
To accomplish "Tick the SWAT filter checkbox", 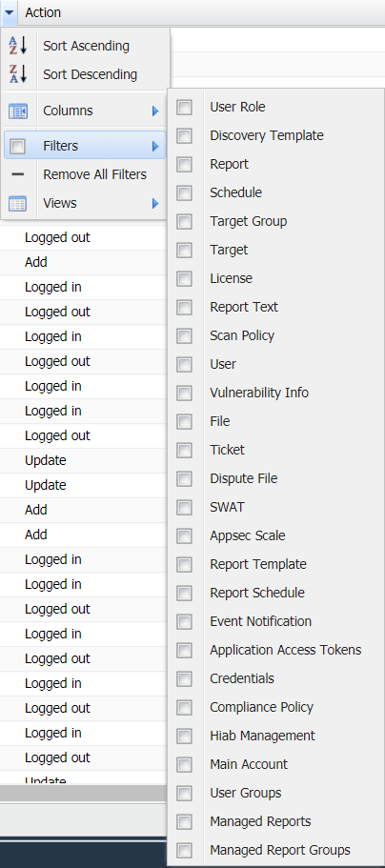I will (185, 508).
